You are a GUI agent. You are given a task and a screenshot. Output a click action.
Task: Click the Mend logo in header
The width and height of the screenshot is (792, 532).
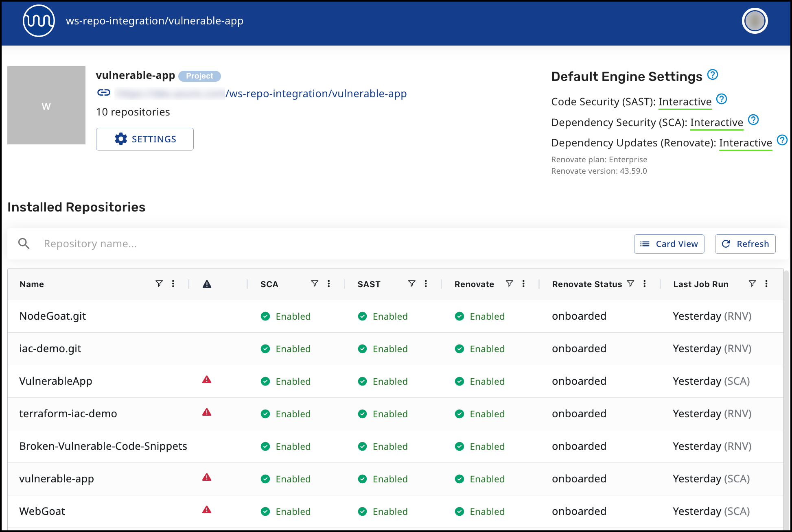click(39, 21)
